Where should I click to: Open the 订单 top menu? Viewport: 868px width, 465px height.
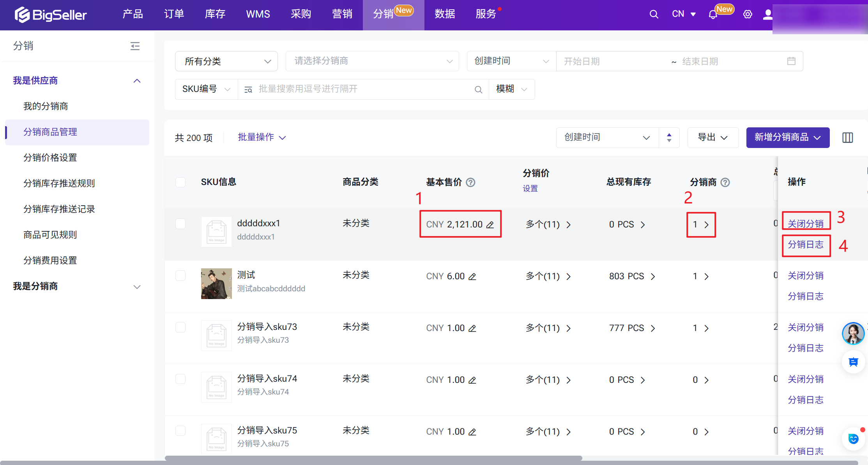[174, 14]
